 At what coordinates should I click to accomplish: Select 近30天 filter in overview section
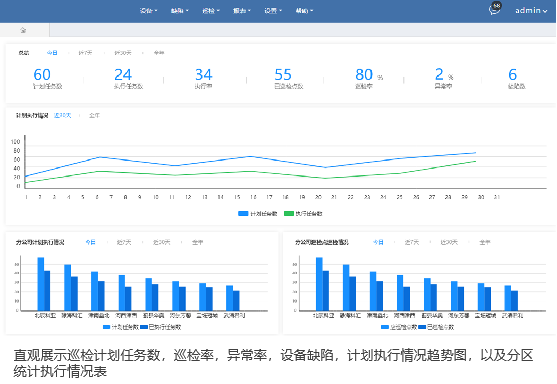[x=123, y=53]
